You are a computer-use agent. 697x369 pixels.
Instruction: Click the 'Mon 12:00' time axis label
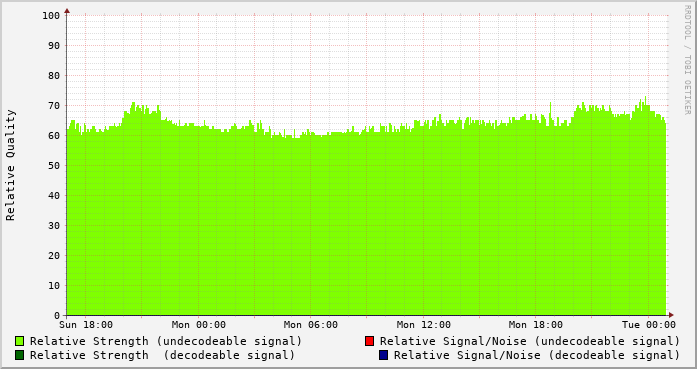(x=424, y=325)
